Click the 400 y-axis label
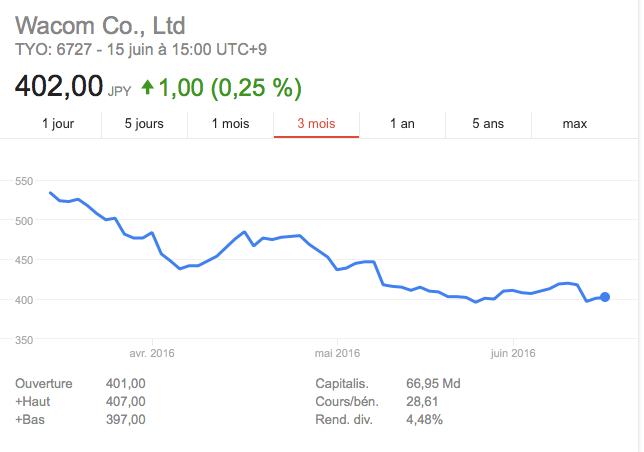644x452 pixels. [24, 300]
